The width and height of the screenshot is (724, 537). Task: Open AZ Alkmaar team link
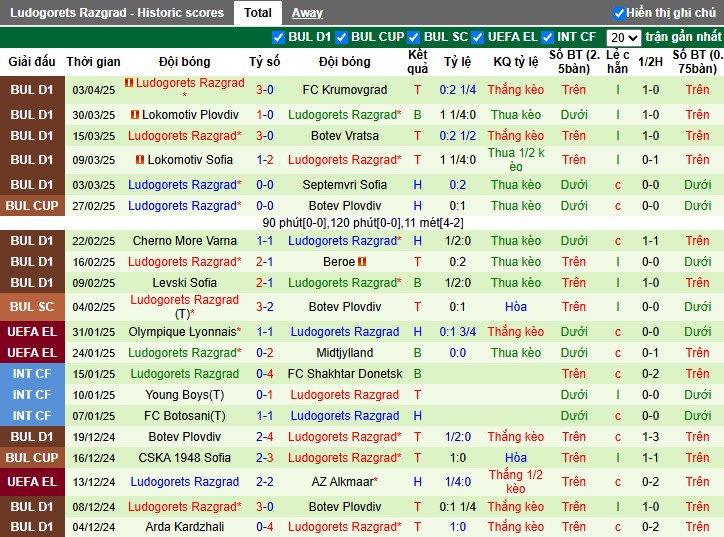(x=345, y=482)
